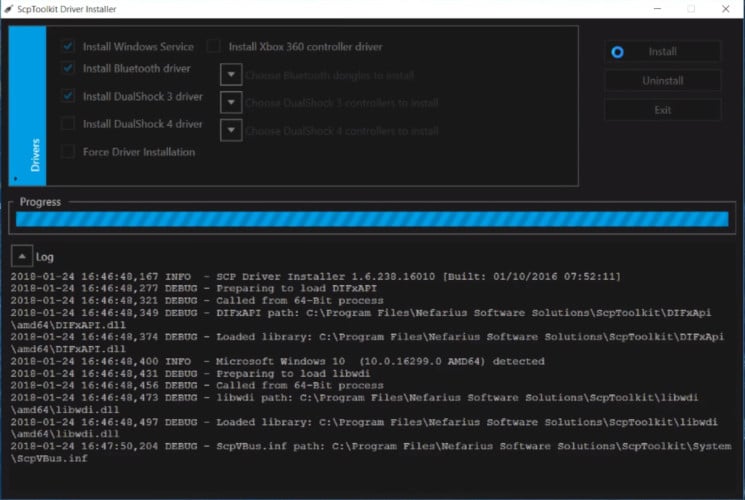Open Bluetooth dongles dropdown arrow

coord(231,75)
